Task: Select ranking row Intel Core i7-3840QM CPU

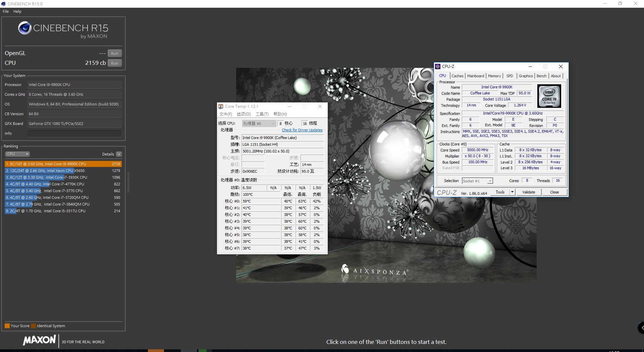Action: 63,204
